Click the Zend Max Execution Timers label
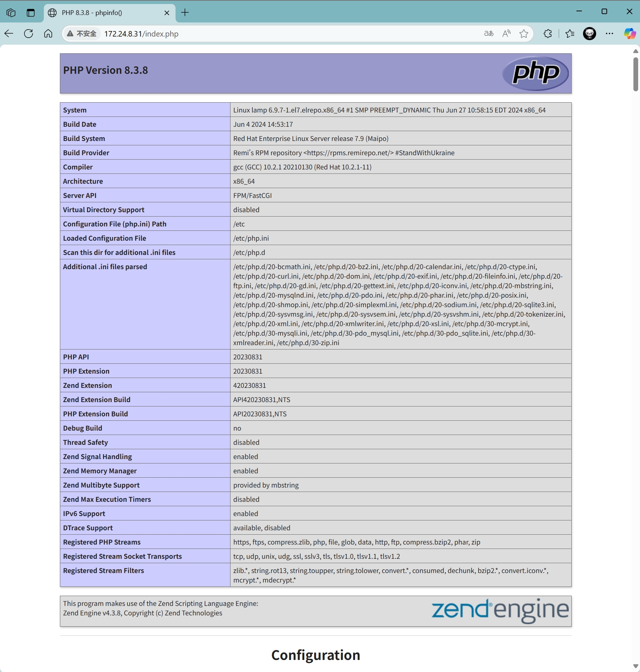The height and width of the screenshot is (672, 640). click(x=107, y=499)
